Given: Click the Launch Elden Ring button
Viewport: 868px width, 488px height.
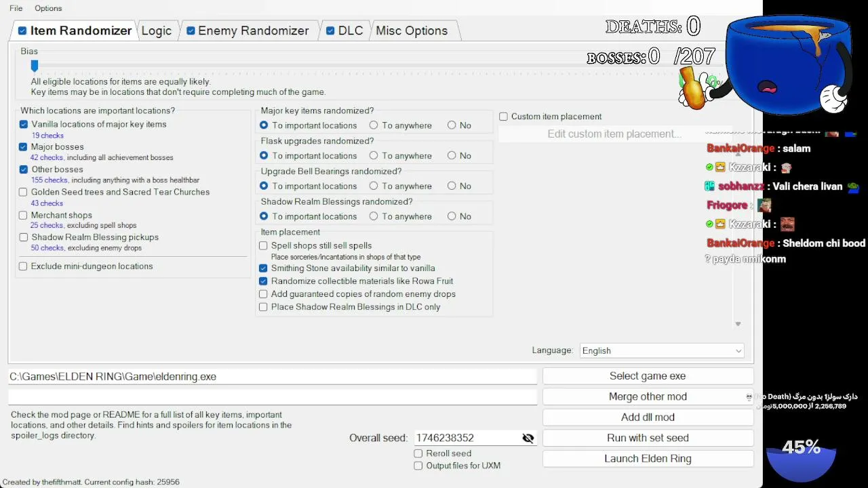Looking at the screenshot, I should pos(648,459).
